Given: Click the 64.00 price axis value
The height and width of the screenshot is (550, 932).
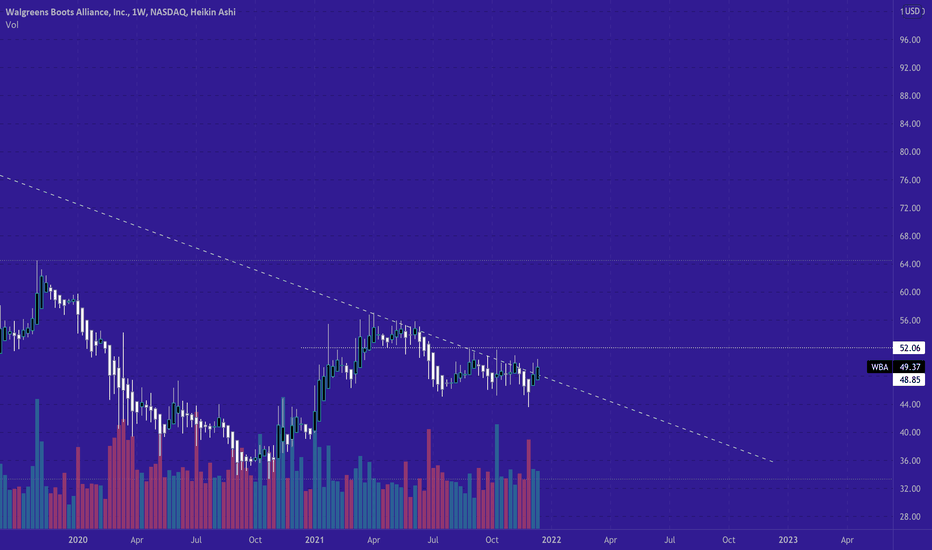Looking at the screenshot, I should coord(910,264).
